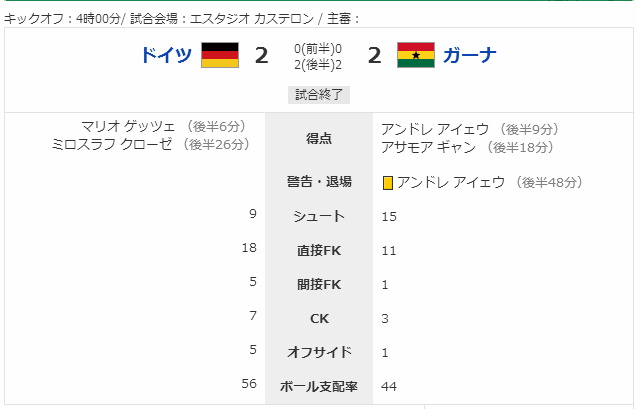Click the half-time score 0(前半)0
636x409 pixels.
point(318,49)
